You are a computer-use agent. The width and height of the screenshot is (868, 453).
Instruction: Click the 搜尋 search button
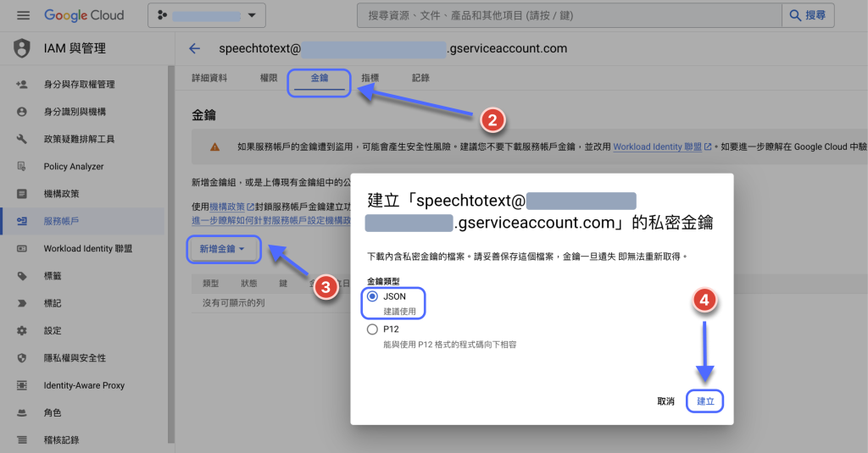(x=808, y=15)
